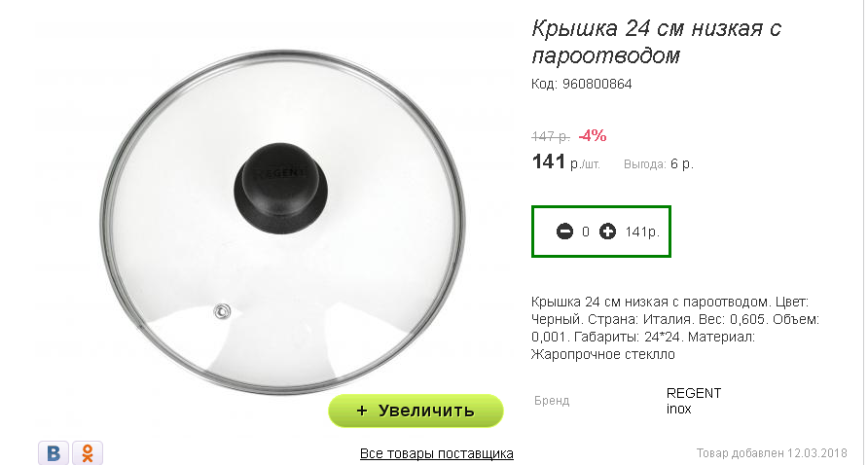Click the REGENT inox brand name
The width and height of the screenshot is (868, 465).
(694, 401)
